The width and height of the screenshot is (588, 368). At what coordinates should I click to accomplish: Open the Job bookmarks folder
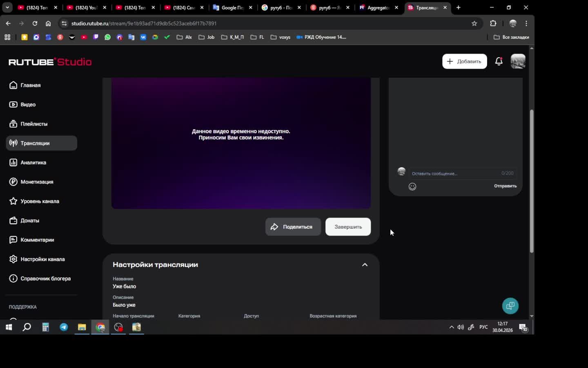click(206, 37)
